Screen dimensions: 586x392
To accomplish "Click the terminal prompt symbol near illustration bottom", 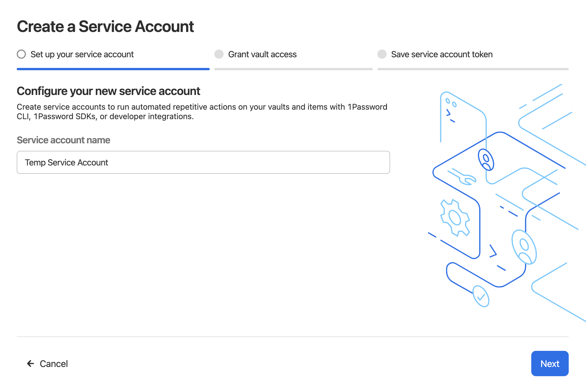I will [493, 251].
